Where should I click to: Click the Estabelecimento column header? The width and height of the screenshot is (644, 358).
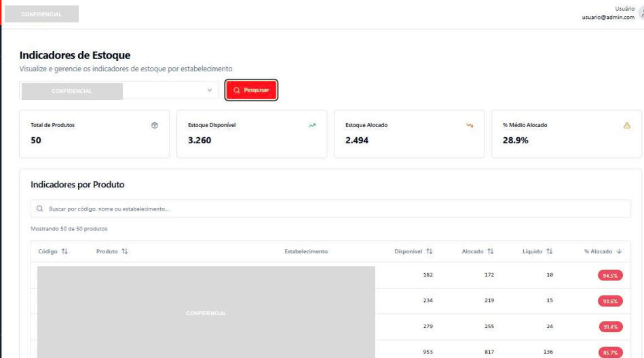click(306, 251)
